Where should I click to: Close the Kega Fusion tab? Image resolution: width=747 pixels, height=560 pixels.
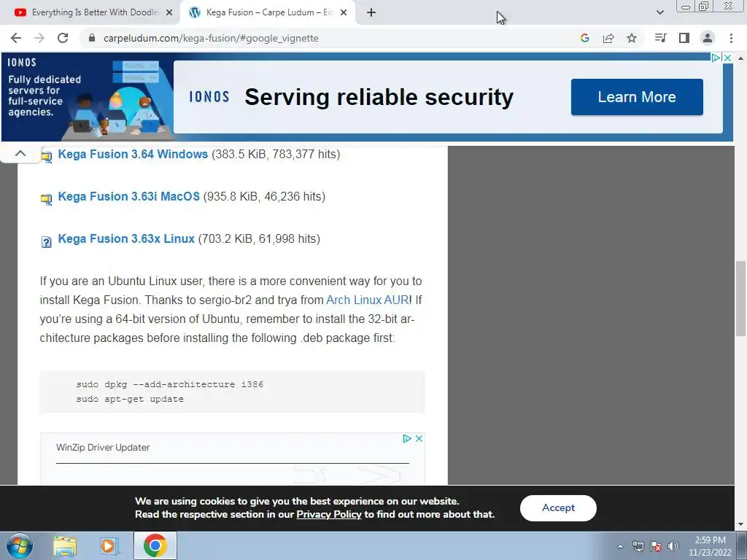(344, 13)
